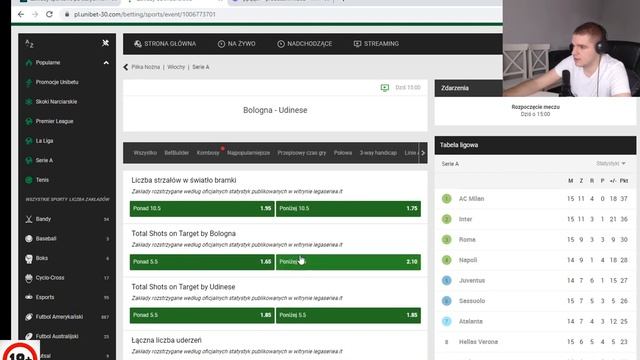Select the 3-way handicap tab

pos(378,153)
